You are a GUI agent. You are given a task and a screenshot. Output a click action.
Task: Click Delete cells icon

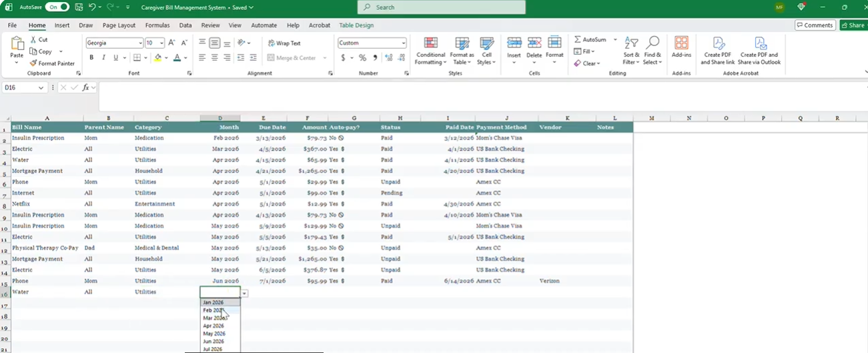[x=534, y=43]
